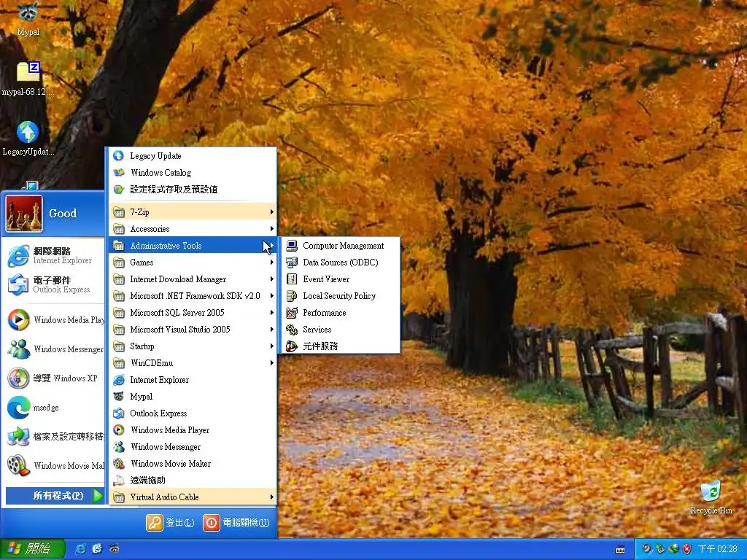The image size is (747, 560).
Task: Expand the Startup folder
Action: 193,346
